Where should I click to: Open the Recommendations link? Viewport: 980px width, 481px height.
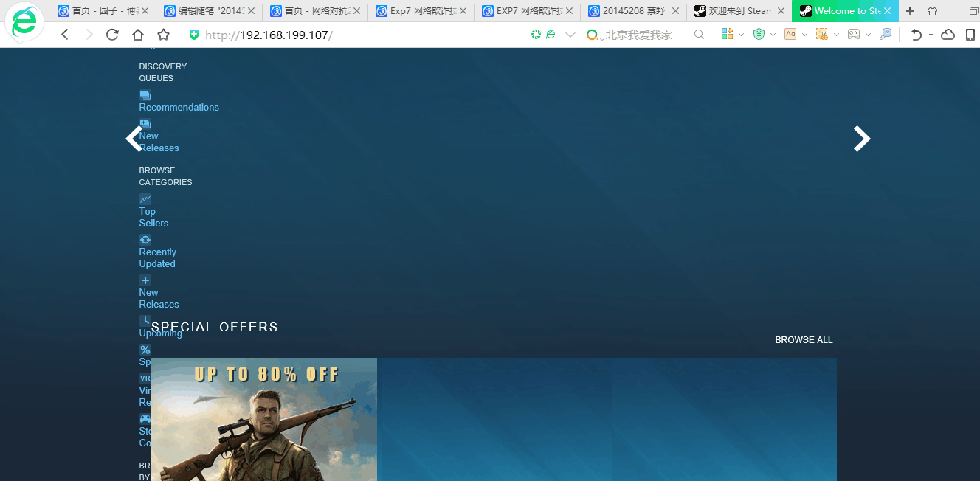point(179,107)
